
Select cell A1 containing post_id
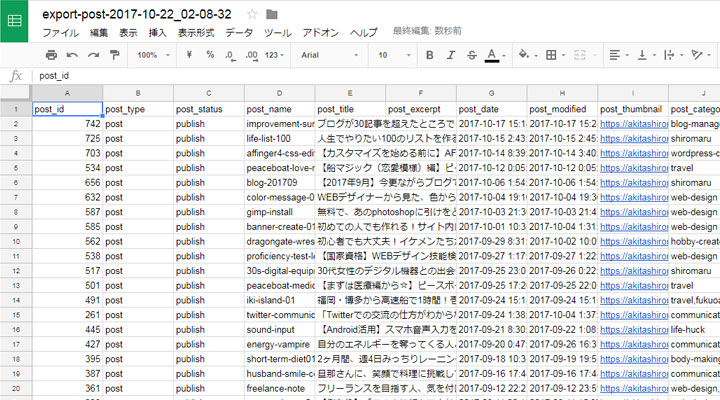click(x=67, y=109)
